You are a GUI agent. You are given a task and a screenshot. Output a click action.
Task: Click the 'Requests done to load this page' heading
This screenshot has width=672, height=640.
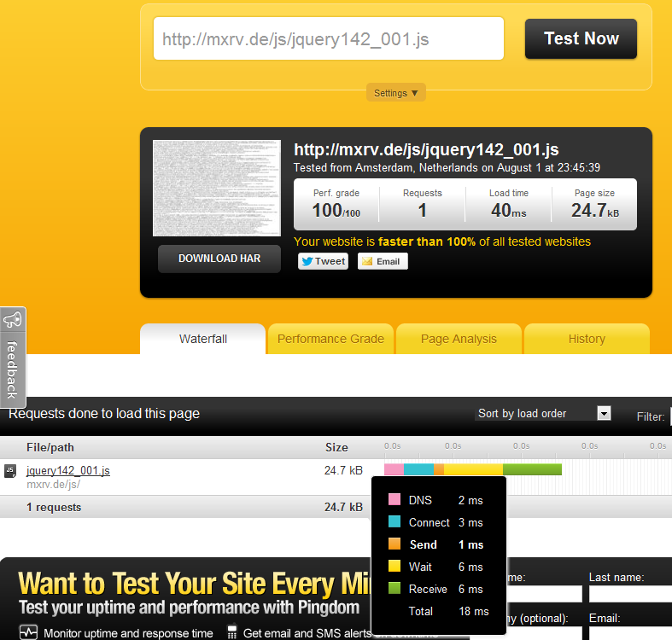(x=104, y=413)
